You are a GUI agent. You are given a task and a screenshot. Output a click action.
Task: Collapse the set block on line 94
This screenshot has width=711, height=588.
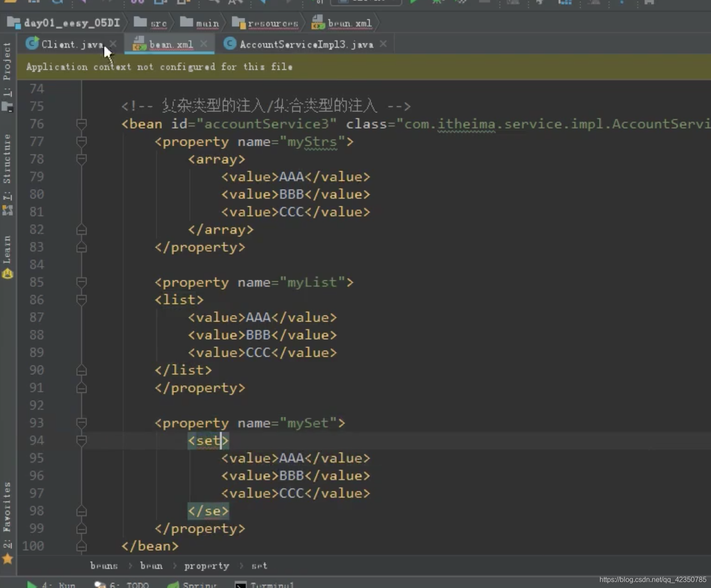(x=81, y=441)
